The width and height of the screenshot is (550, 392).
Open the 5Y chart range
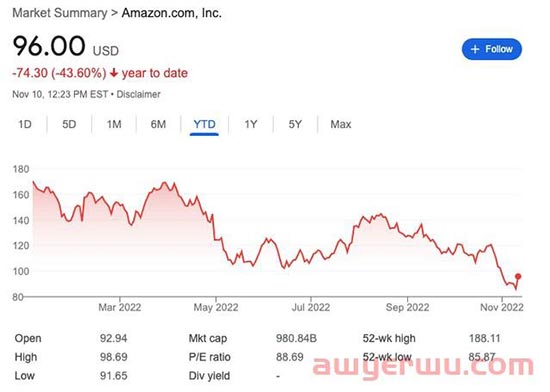[295, 124]
